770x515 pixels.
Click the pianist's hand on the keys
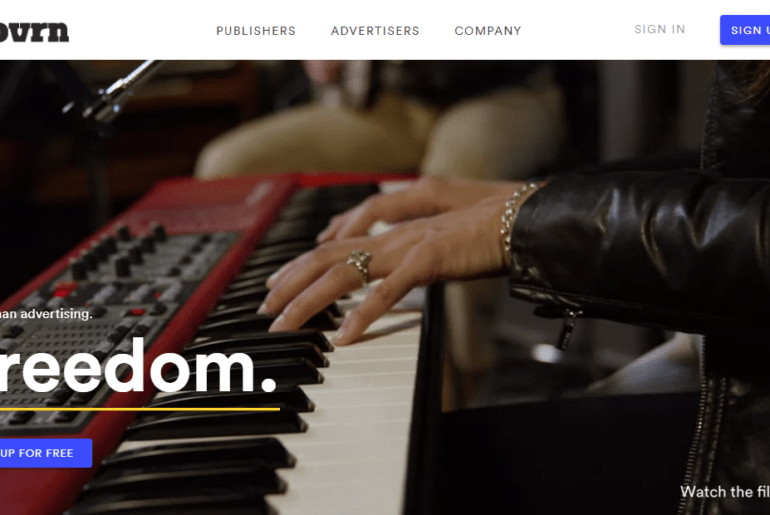click(x=393, y=255)
